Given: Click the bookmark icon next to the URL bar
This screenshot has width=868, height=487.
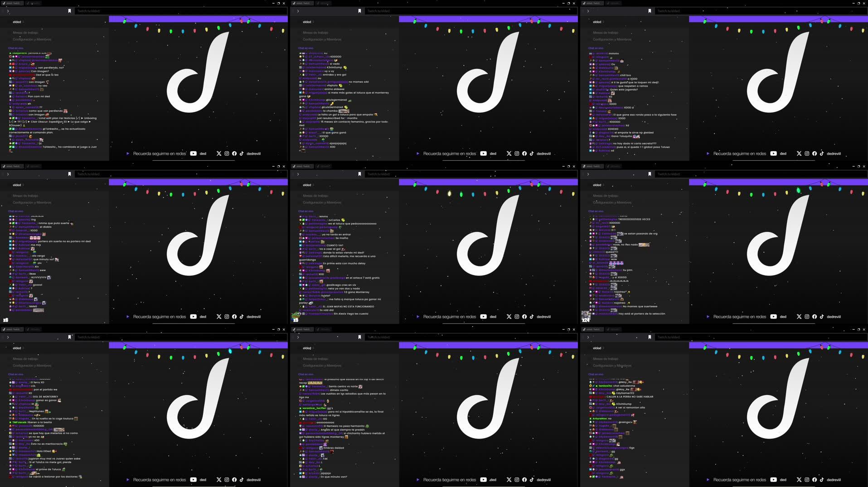Looking at the screenshot, I should (x=70, y=11).
